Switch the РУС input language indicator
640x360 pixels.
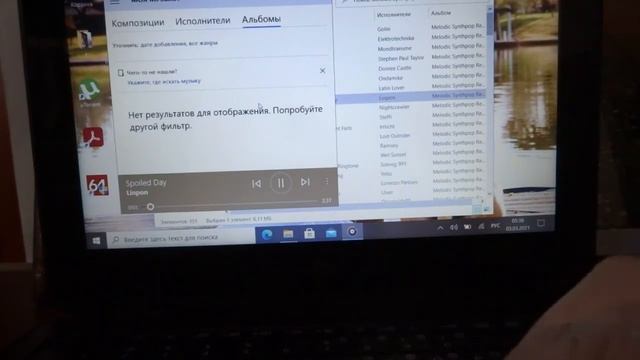[495, 225]
